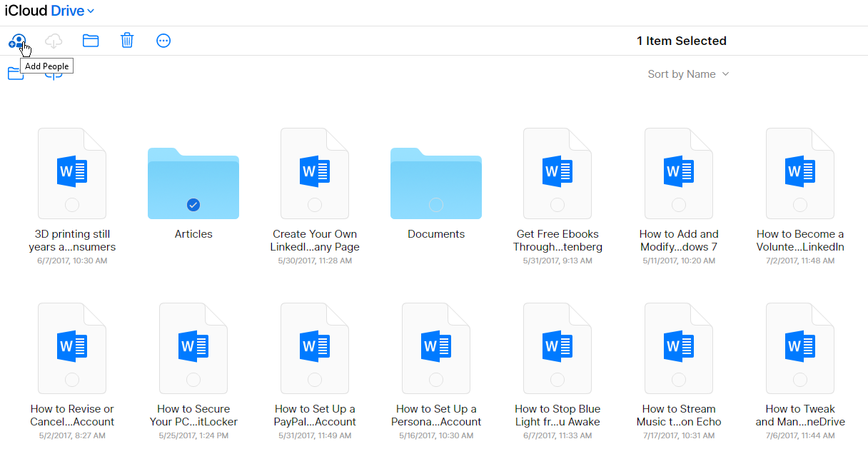Screen dimensions: 868x449
Task: Click the Add People icon
Action: coord(17,41)
